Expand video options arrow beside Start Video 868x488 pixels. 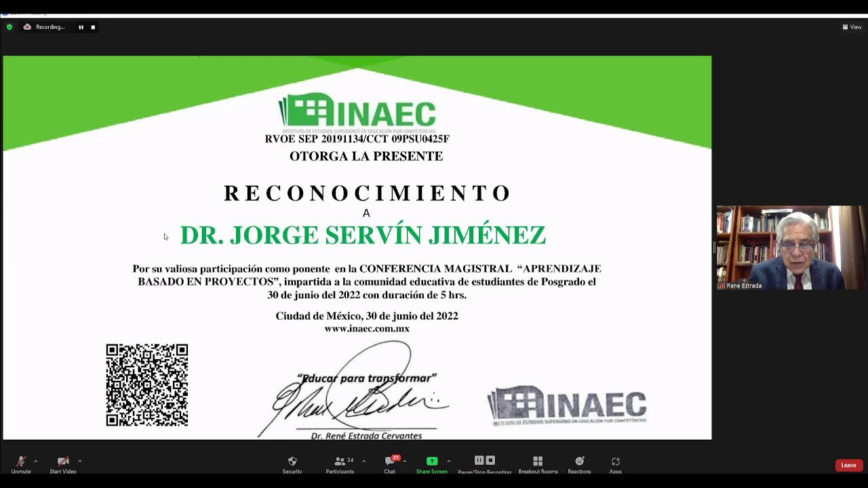point(79,461)
